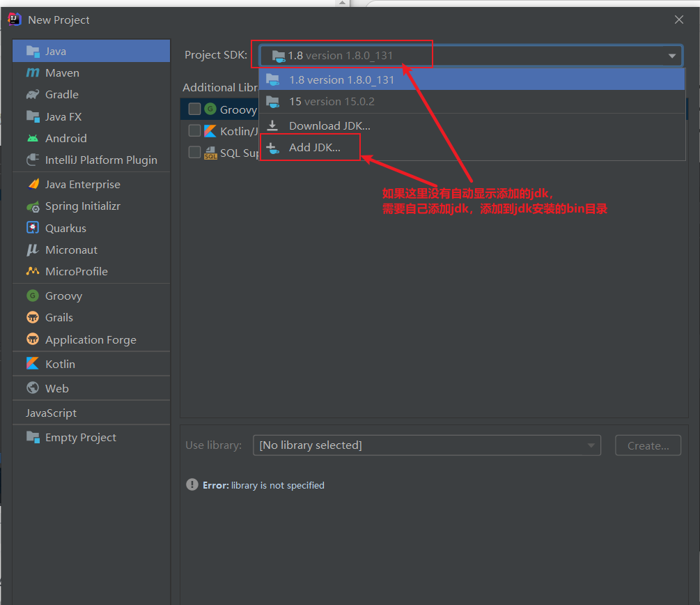Choose Add JDK... option
Viewport: 700px width, 605px height.
(472, 148)
